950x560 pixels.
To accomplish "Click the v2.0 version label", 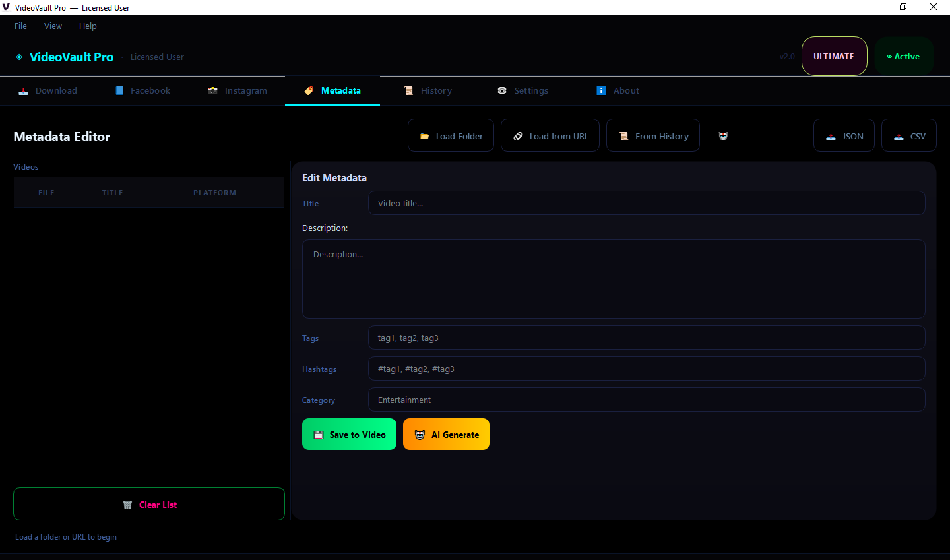I will [x=787, y=57].
